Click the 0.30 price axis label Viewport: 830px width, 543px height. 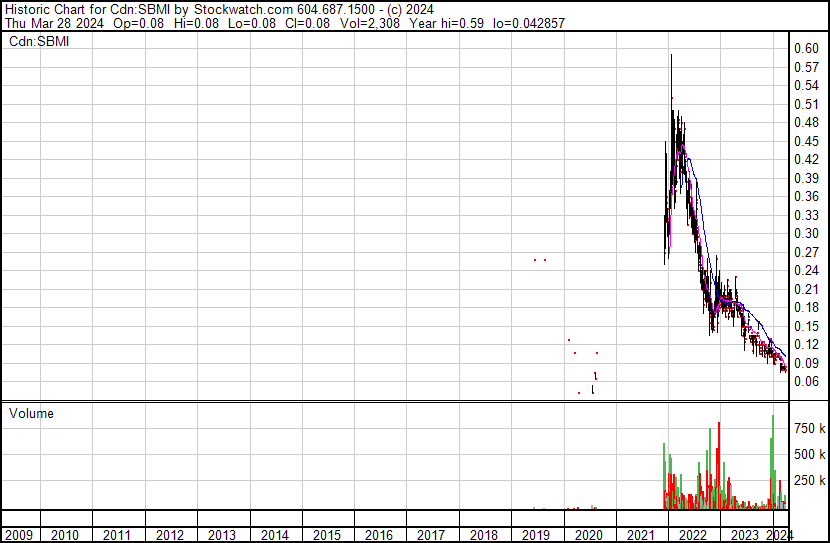(806, 233)
